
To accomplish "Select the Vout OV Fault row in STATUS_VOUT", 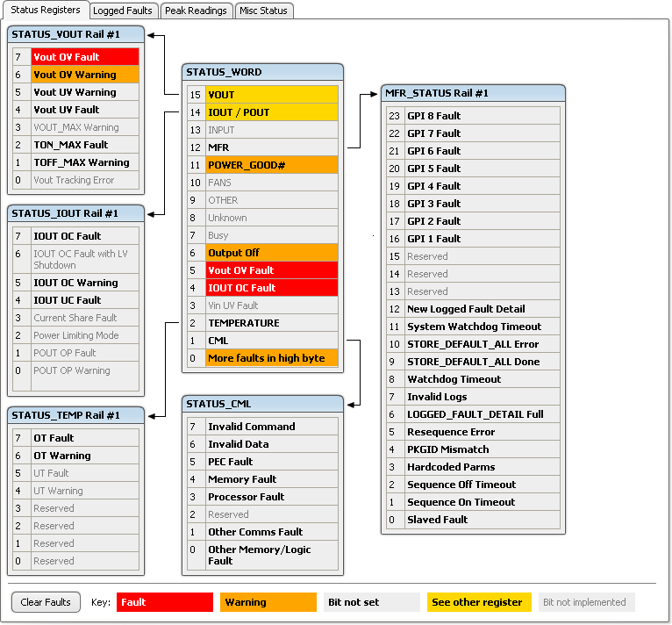I will 85,57.
